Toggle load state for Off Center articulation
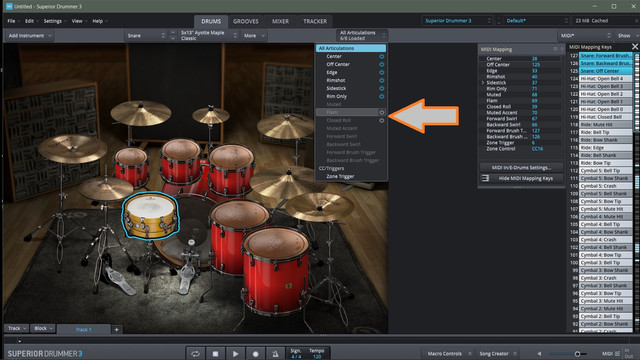This screenshot has height=360, width=640. point(382,64)
